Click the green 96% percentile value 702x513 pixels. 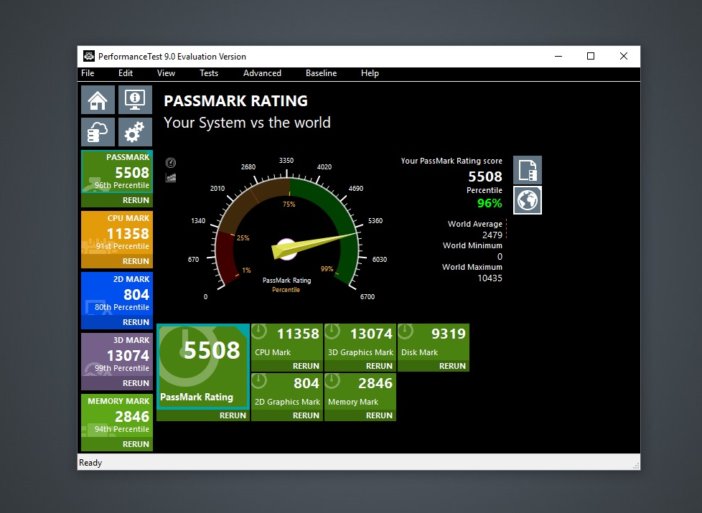pos(489,203)
